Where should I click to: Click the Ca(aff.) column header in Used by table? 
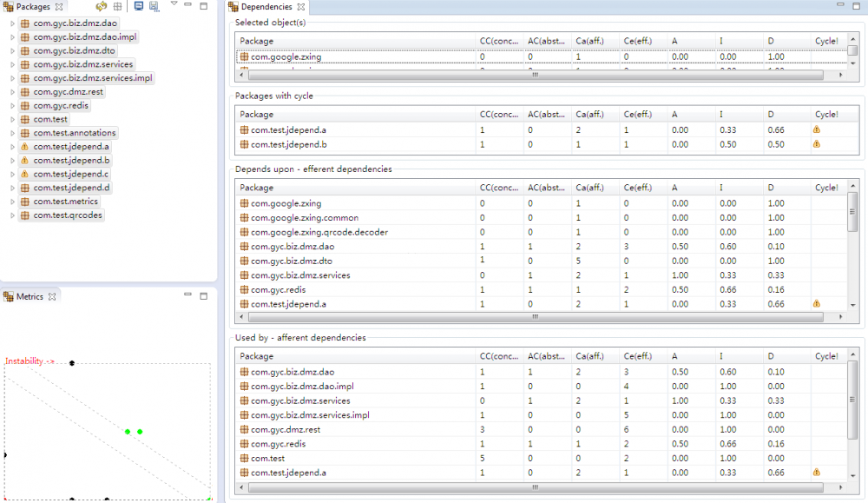tap(589, 356)
